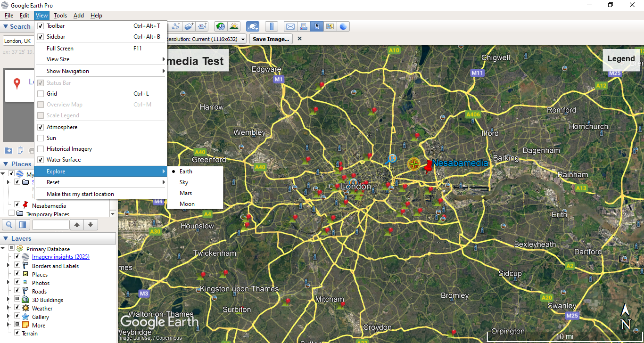644x343 pixels.
Task: Uncheck the Roads layer checkbox
Action: [17, 292]
